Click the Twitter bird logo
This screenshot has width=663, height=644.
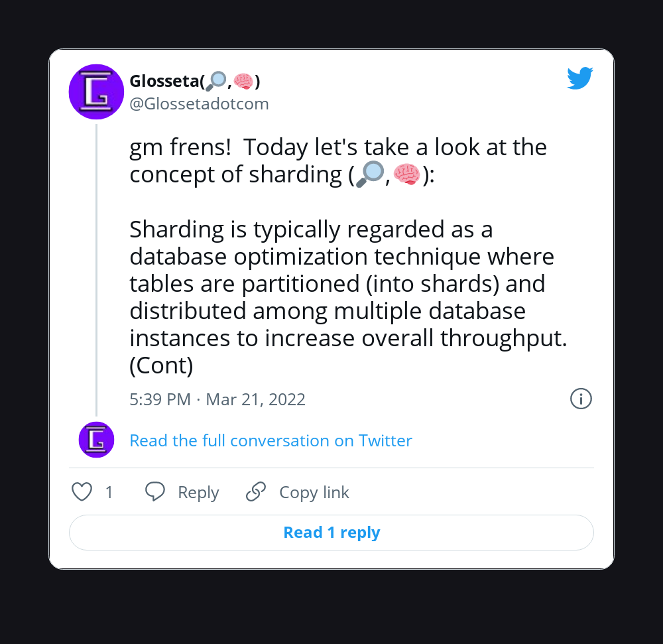[x=579, y=79]
